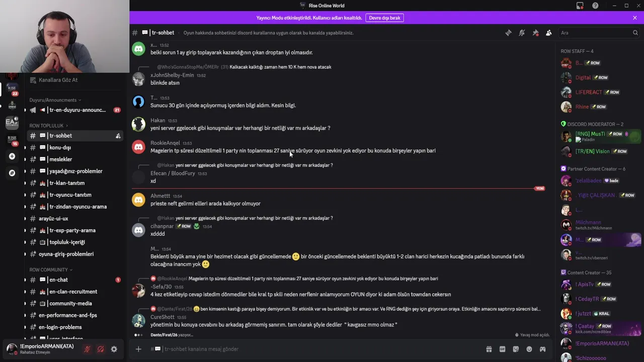Open the emoji picker in message bar
This screenshot has height=362, width=644.
pos(529,349)
